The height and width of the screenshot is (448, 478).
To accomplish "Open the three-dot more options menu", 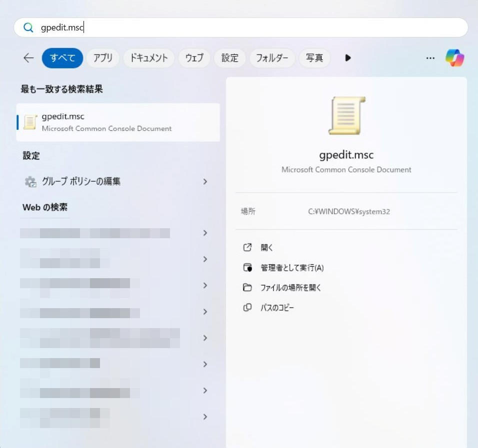I will [430, 58].
